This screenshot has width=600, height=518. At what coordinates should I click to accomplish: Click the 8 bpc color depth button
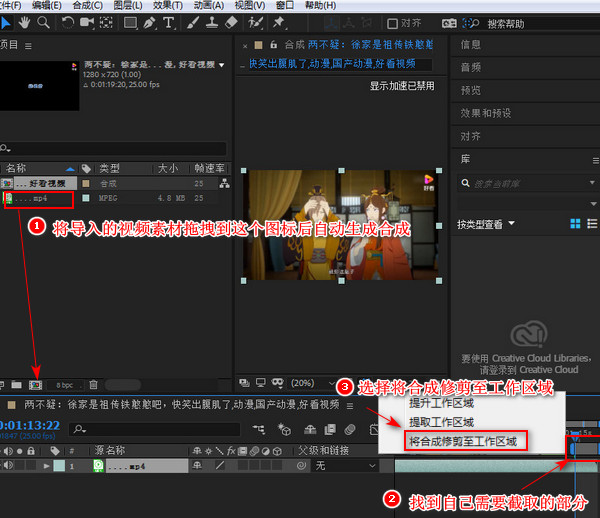point(65,385)
